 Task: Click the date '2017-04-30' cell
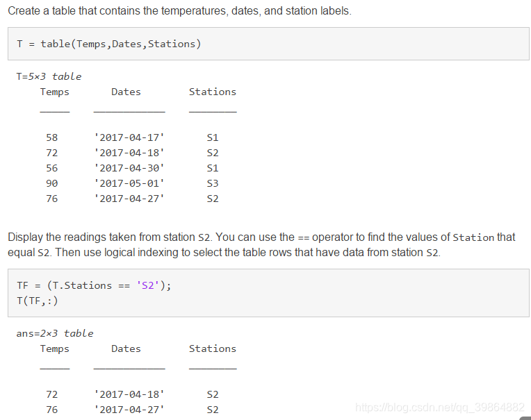129,168
